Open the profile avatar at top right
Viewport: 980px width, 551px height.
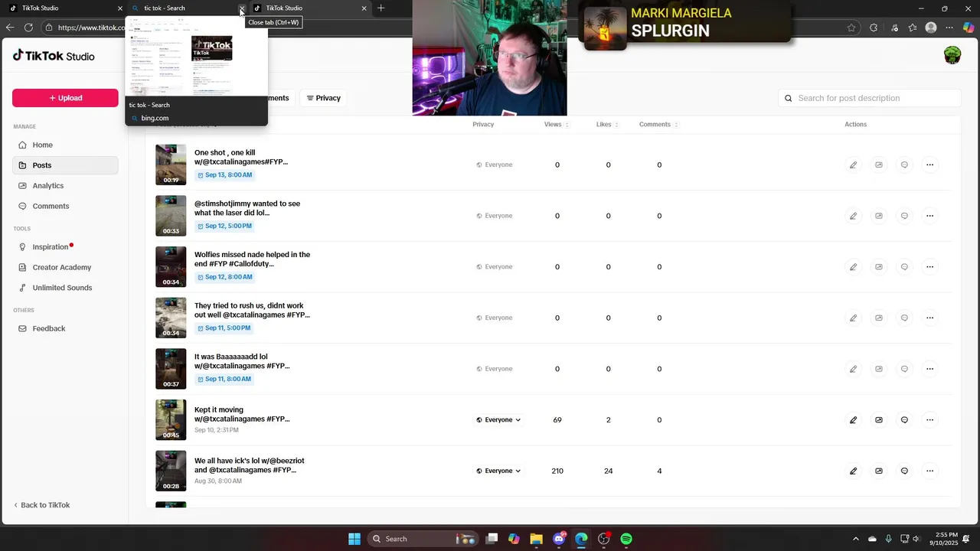[952, 55]
